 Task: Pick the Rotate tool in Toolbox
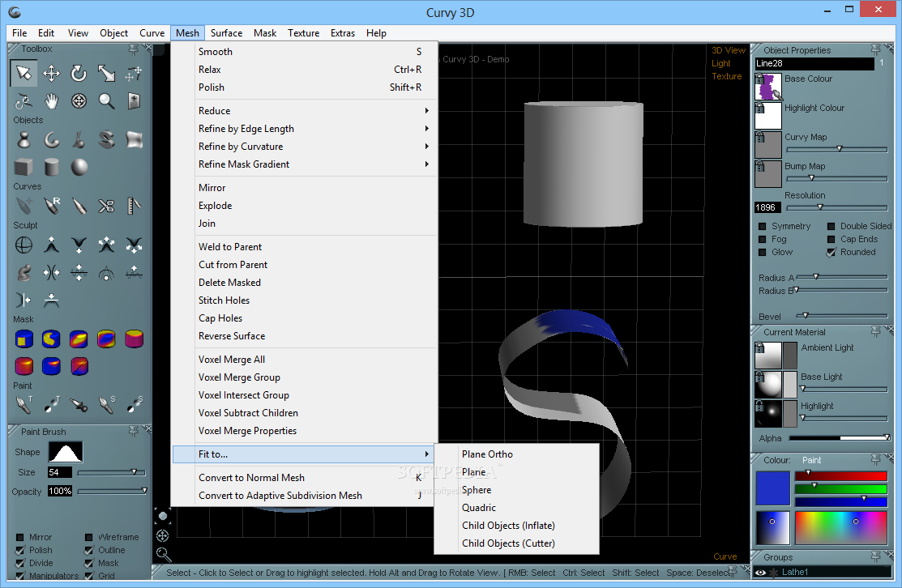coord(79,73)
